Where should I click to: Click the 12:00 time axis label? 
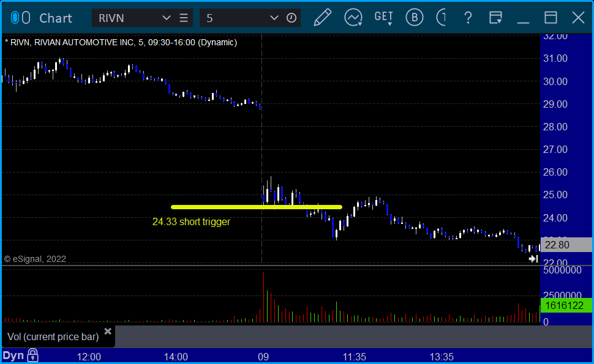tap(89, 357)
